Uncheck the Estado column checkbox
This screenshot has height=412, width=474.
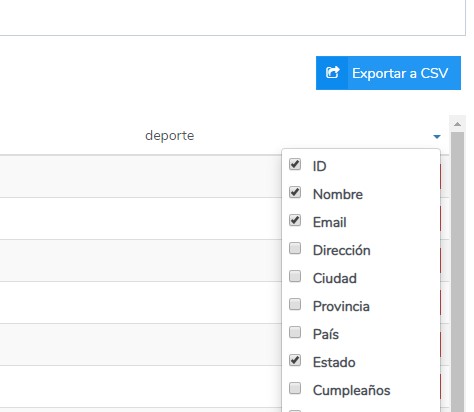tap(295, 360)
